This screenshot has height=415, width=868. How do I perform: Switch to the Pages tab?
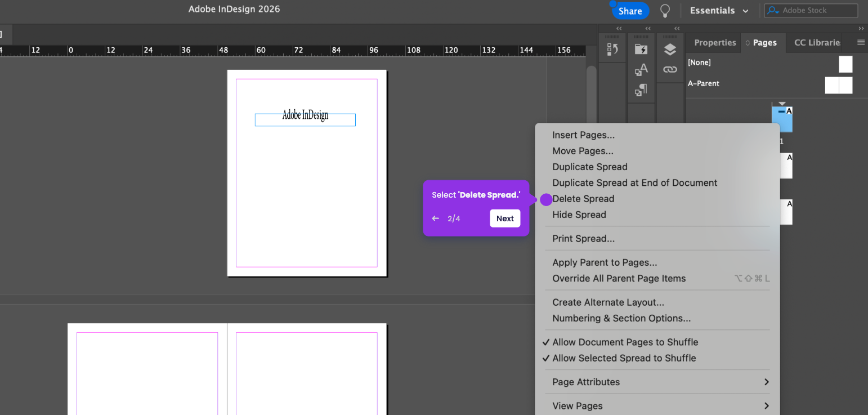point(764,43)
